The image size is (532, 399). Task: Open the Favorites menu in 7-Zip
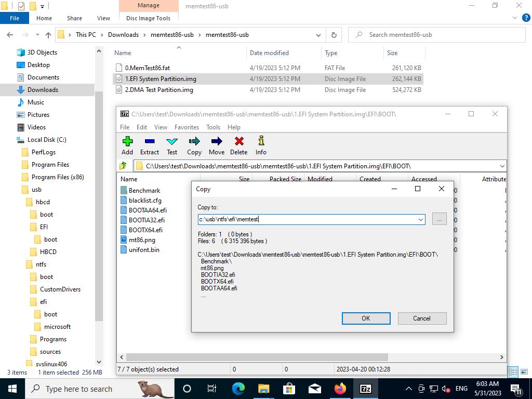coord(187,127)
